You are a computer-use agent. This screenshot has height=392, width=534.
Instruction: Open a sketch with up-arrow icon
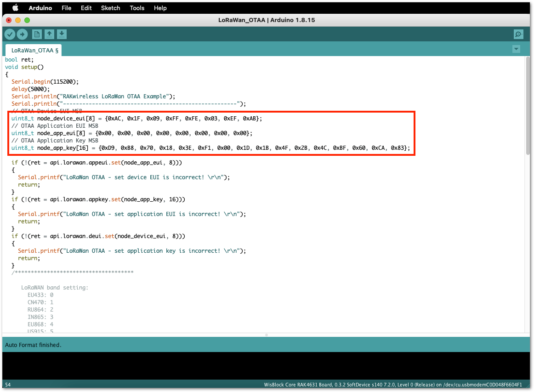(x=49, y=34)
